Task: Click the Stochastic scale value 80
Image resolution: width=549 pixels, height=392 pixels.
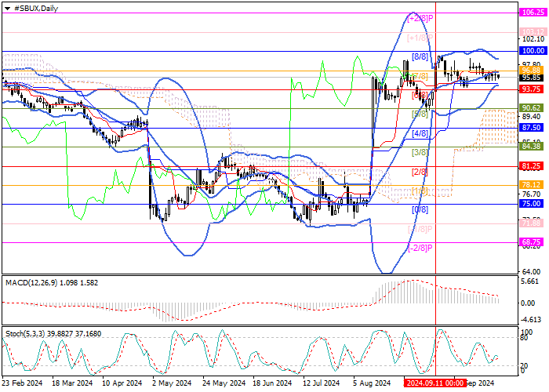Action: pyautogui.click(x=525, y=338)
